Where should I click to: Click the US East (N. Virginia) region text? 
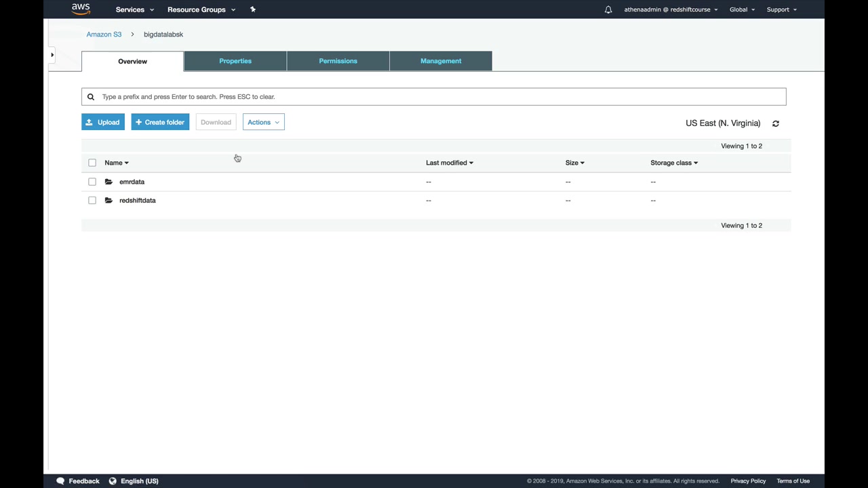(723, 123)
